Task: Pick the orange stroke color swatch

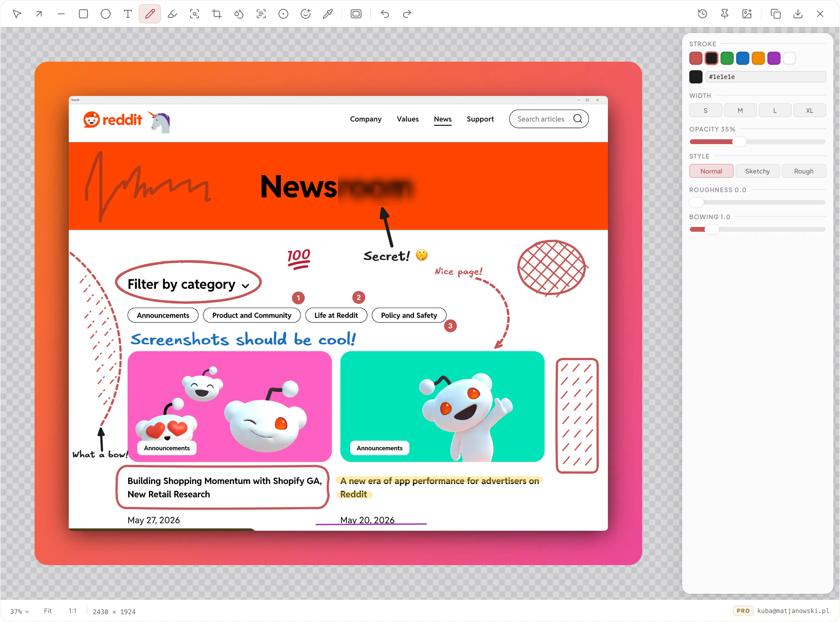Action: (758, 58)
